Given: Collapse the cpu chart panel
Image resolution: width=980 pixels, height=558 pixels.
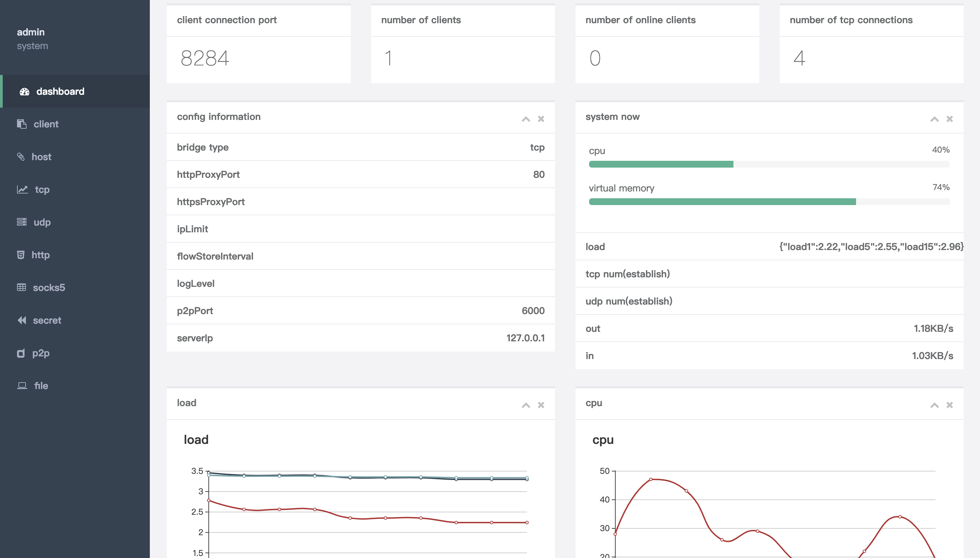Looking at the screenshot, I should pos(934,405).
